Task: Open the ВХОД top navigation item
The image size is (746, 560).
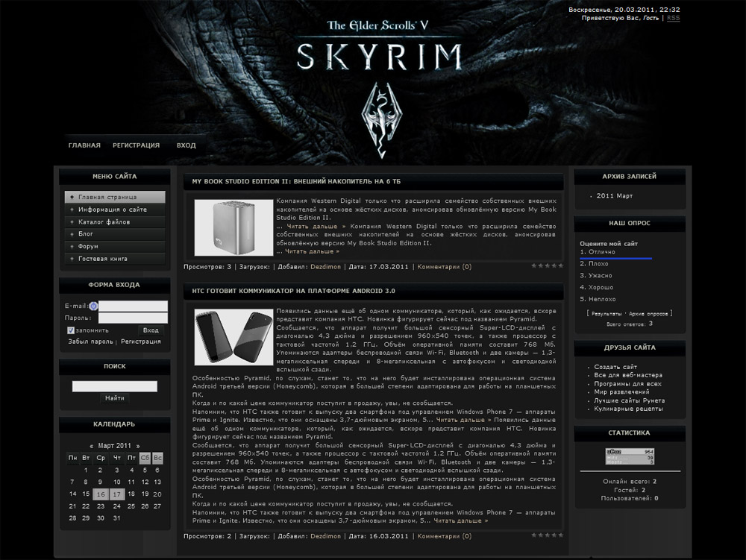Action: tap(186, 145)
